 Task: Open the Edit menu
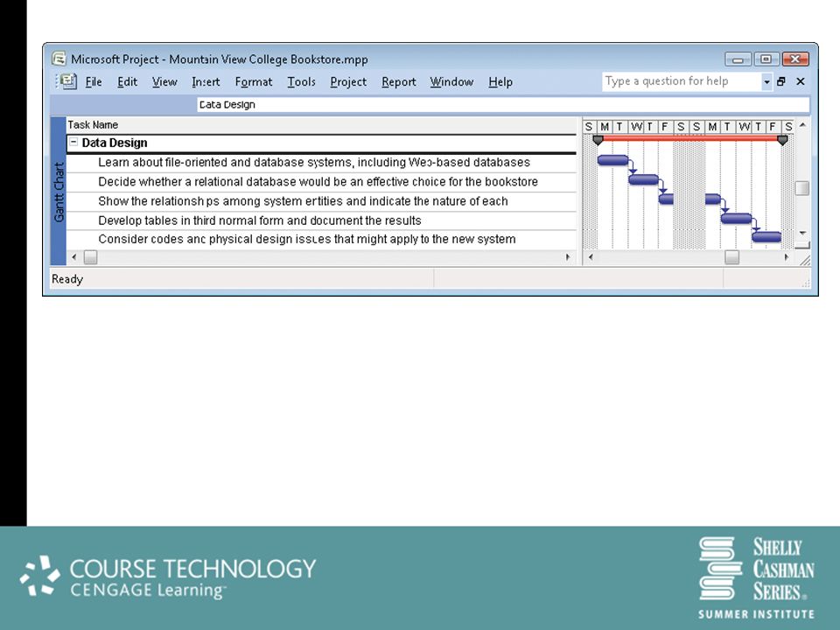point(127,82)
